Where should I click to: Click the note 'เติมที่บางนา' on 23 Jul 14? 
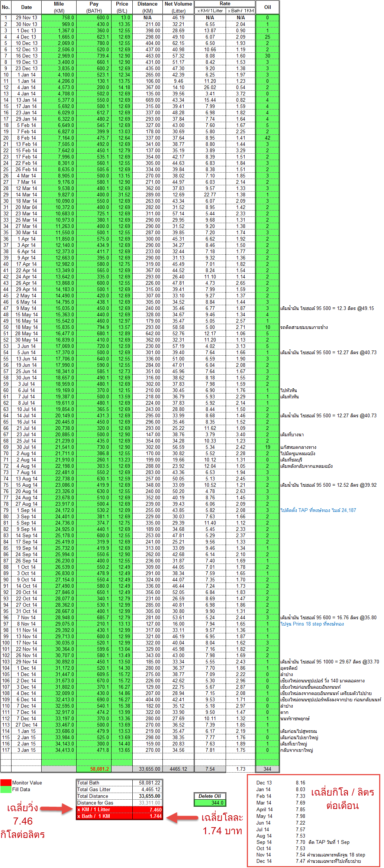[292, 434]
